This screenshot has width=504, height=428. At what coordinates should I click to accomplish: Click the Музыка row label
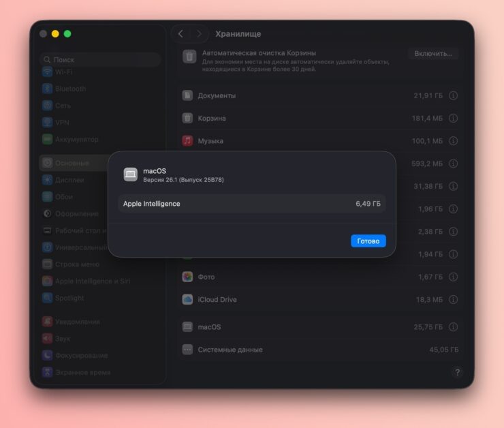pyautogui.click(x=210, y=141)
